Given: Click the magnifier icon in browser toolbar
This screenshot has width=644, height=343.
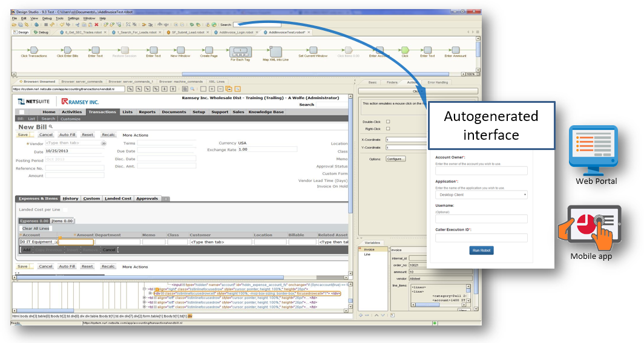Looking at the screenshot, I should click(192, 88).
